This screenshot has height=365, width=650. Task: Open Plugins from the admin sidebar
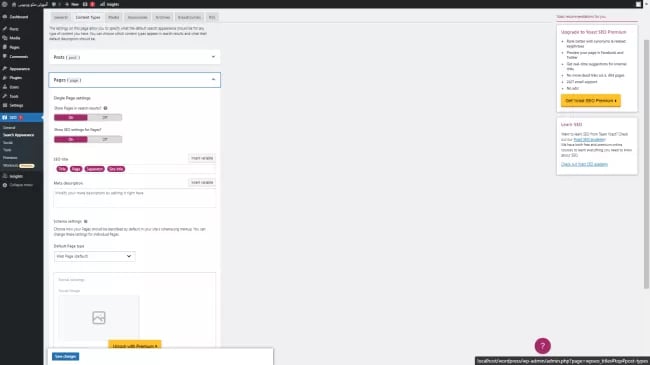tap(16, 78)
